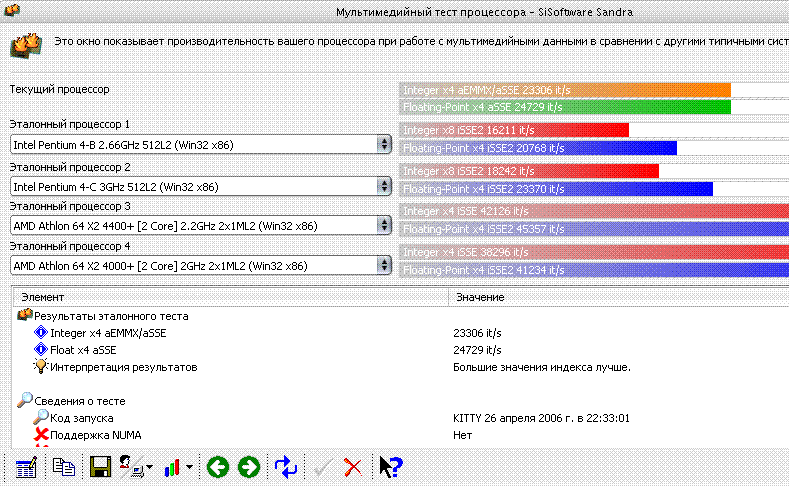Click the Floating-Point 45357 it/s bar
The height and width of the screenshot is (486, 789).
(594, 229)
